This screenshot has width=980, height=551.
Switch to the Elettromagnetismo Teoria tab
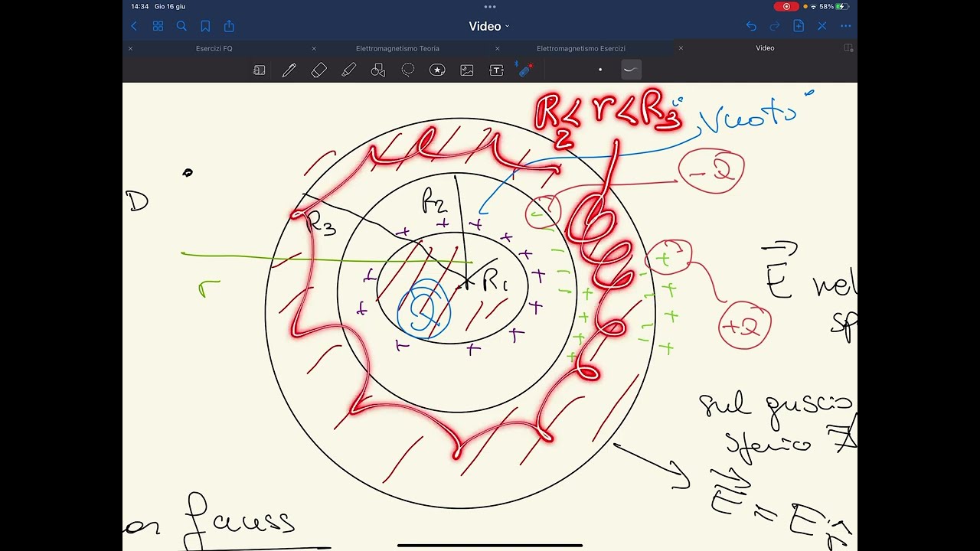[x=397, y=48]
